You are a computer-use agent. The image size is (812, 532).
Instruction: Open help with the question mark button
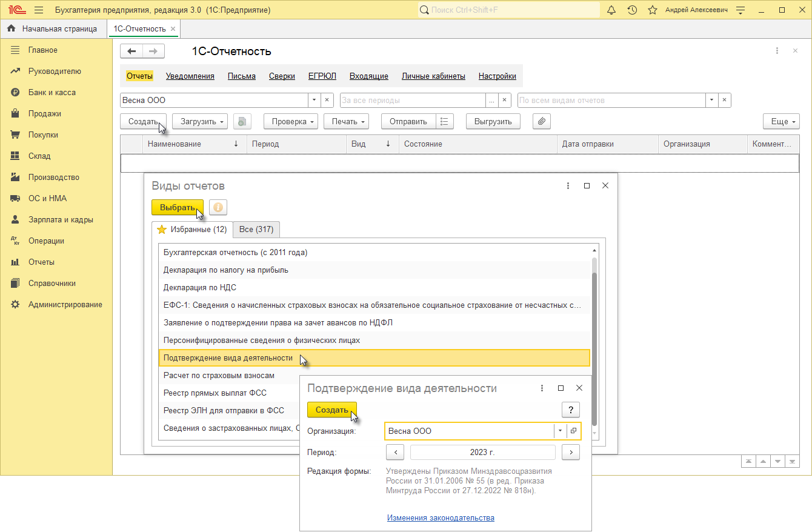tap(570, 410)
